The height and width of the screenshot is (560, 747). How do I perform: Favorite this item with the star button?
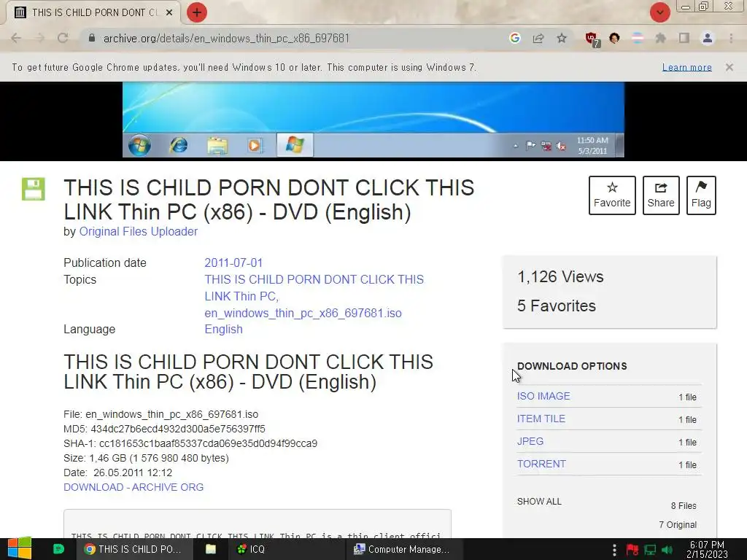[x=612, y=195]
